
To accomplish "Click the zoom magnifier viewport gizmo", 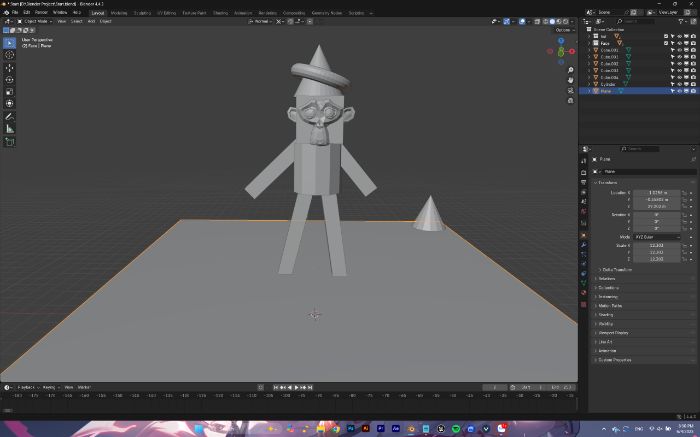I will tap(571, 70).
